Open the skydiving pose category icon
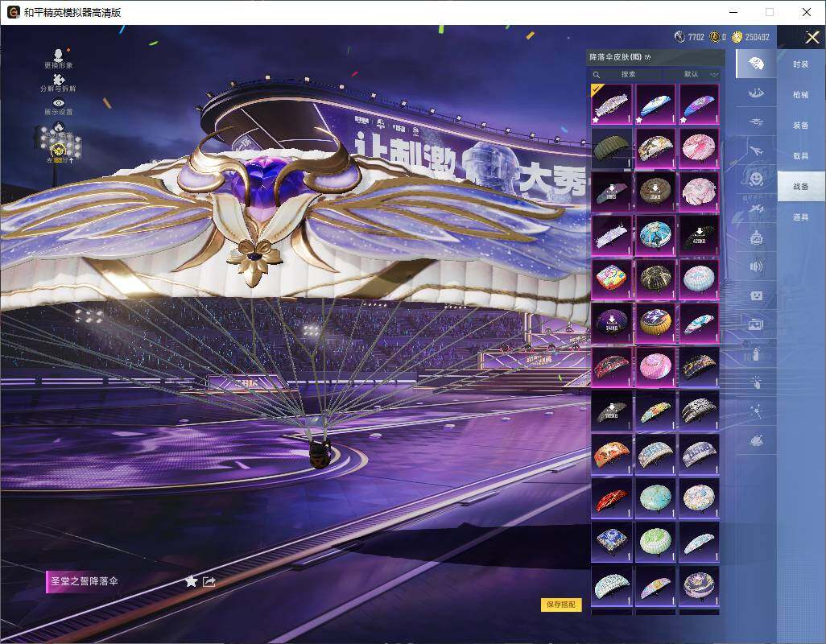Image resolution: width=826 pixels, height=644 pixels. (x=756, y=93)
